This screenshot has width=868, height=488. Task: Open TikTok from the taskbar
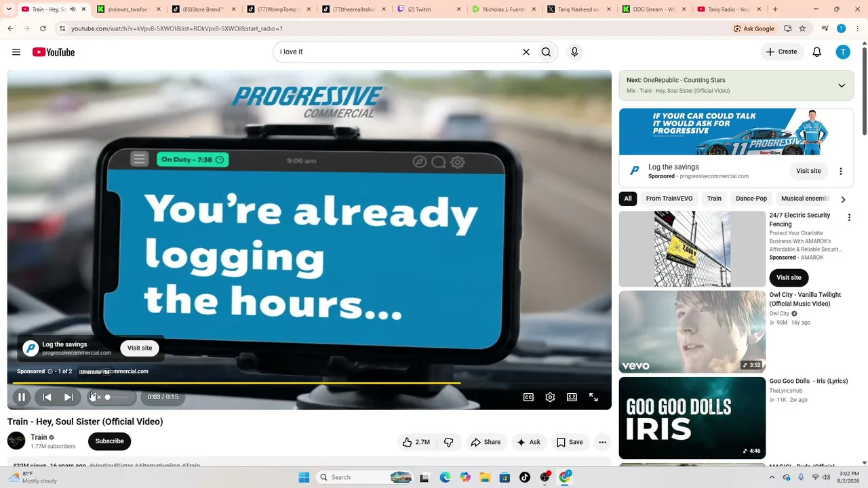coord(525,477)
